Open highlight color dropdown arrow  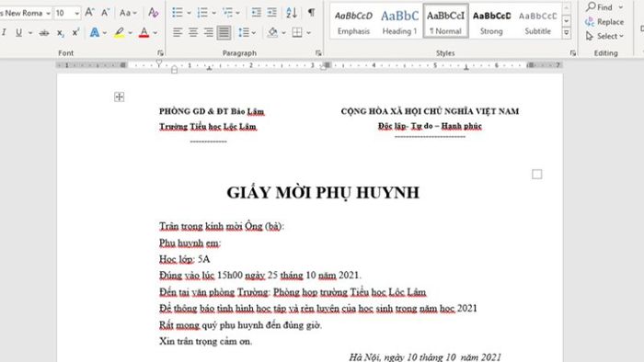tap(131, 33)
